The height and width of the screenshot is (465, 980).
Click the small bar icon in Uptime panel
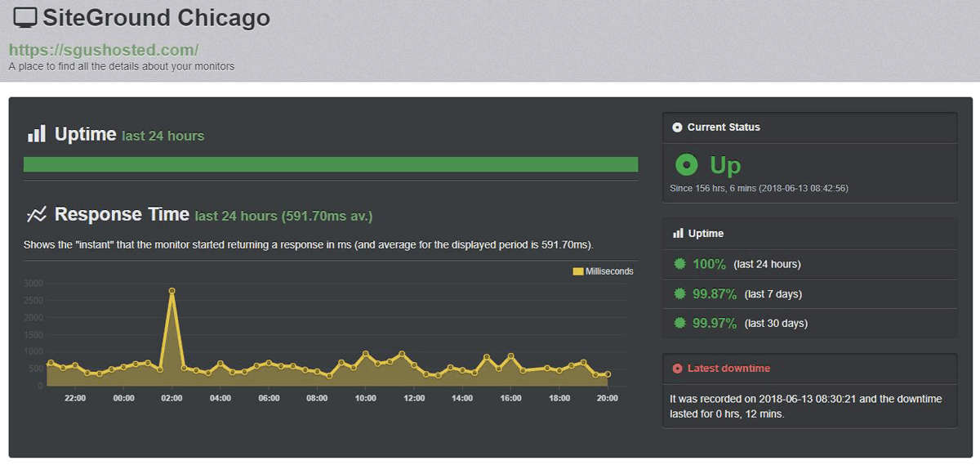678,234
